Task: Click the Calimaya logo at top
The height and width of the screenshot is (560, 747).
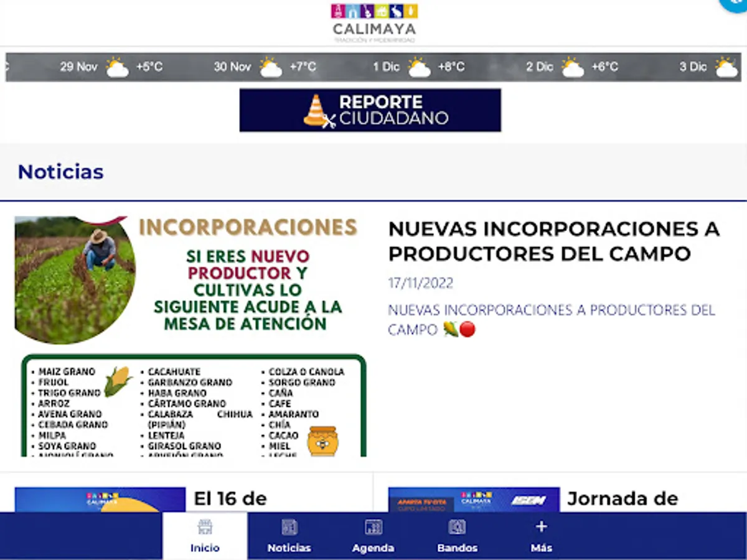Action: (374, 23)
